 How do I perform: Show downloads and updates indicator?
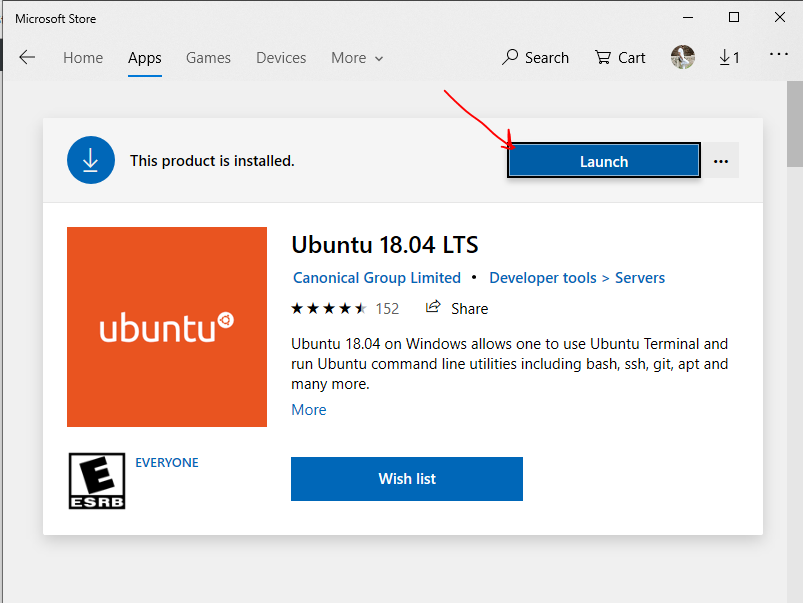(x=729, y=57)
